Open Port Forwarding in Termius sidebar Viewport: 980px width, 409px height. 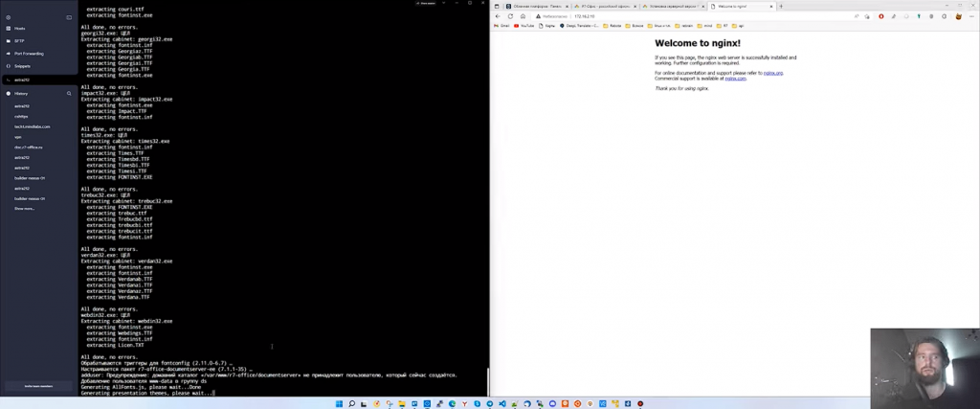(29, 53)
